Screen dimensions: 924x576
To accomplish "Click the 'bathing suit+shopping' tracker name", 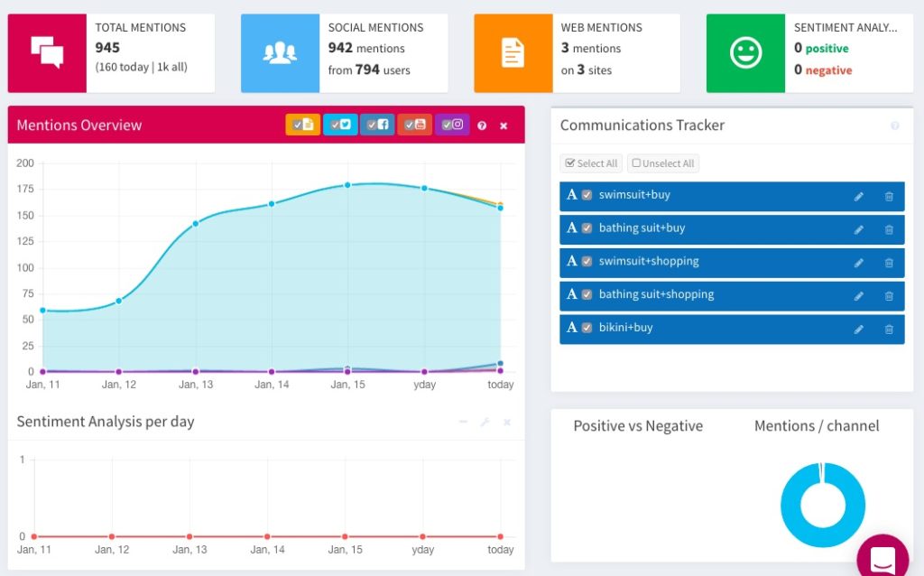I will click(657, 294).
